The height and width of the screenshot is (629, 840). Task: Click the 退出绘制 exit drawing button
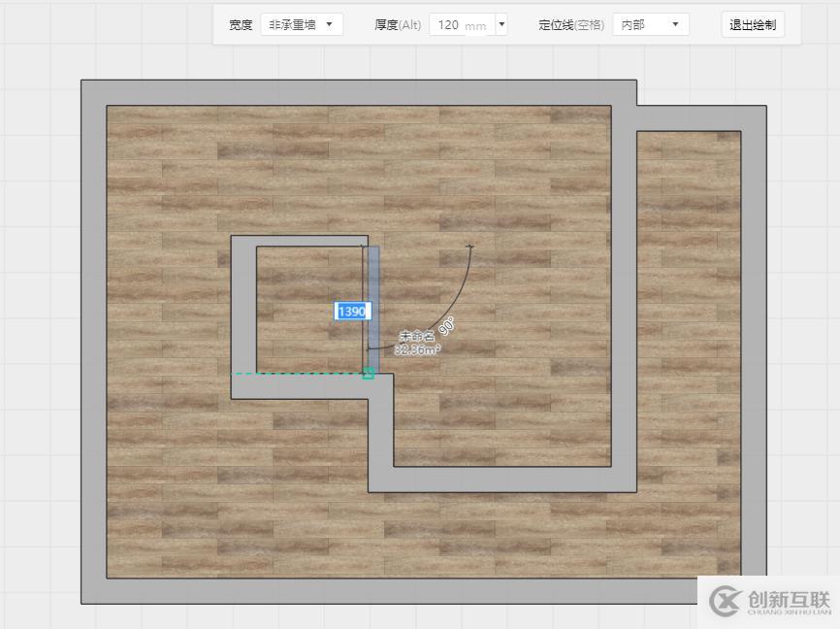tap(753, 24)
